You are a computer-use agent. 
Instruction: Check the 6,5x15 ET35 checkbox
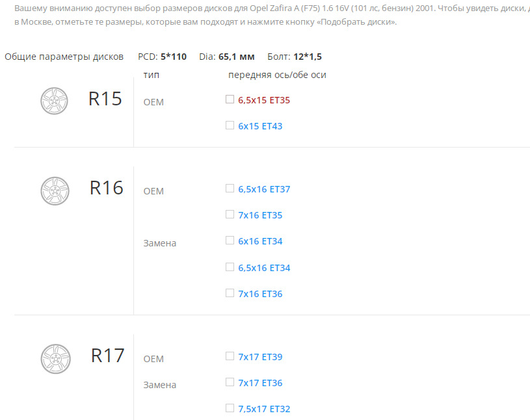point(230,99)
